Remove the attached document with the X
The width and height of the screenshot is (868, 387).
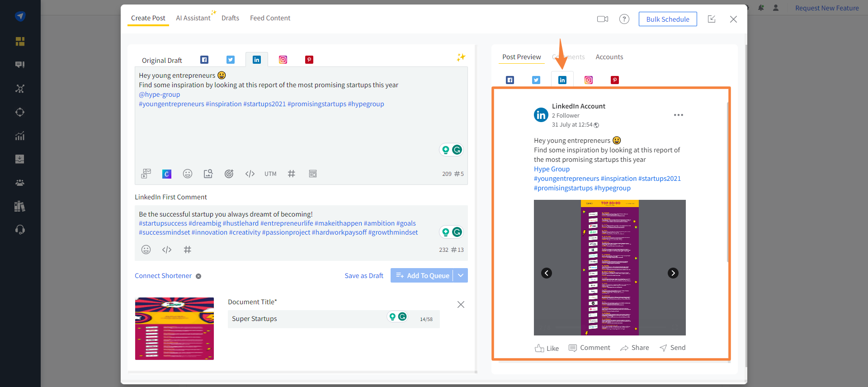pos(461,305)
